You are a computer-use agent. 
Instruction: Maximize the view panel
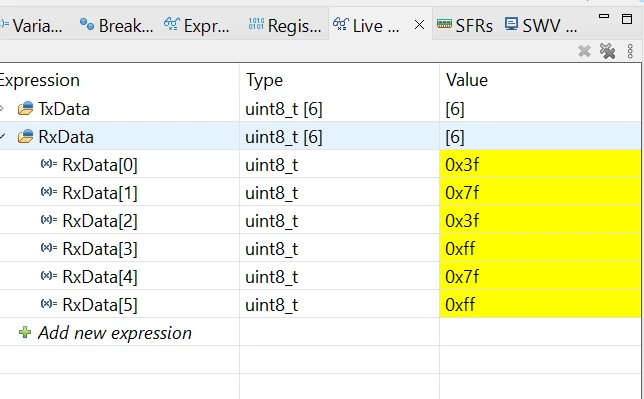(x=627, y=19)
